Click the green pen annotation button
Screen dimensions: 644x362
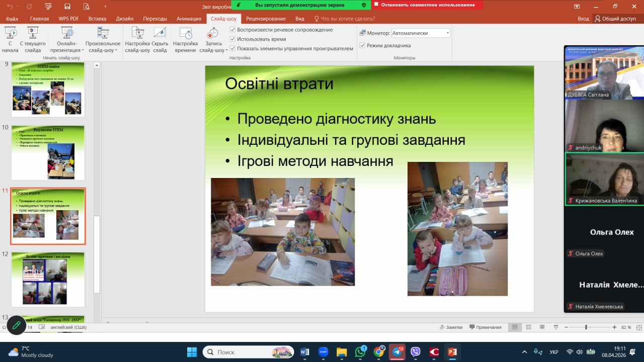(16, 325)
